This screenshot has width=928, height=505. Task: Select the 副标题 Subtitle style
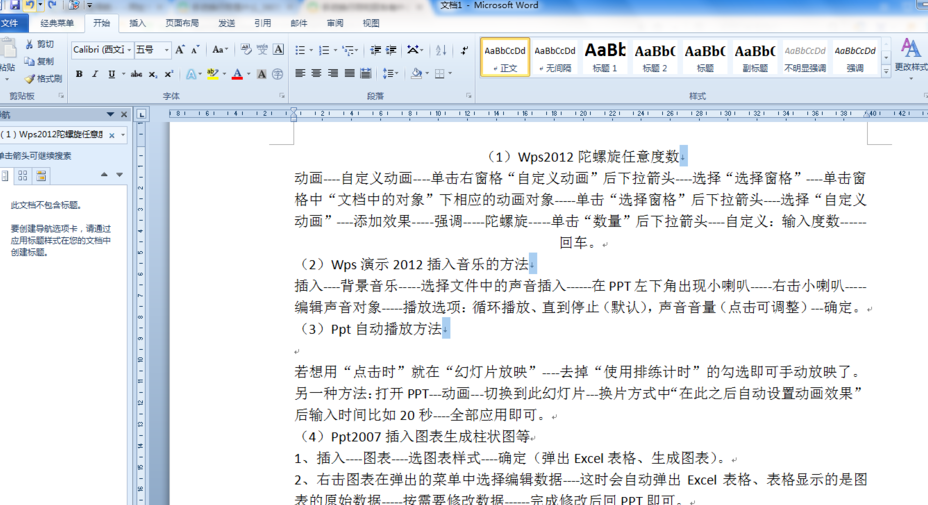click(755, 57)
